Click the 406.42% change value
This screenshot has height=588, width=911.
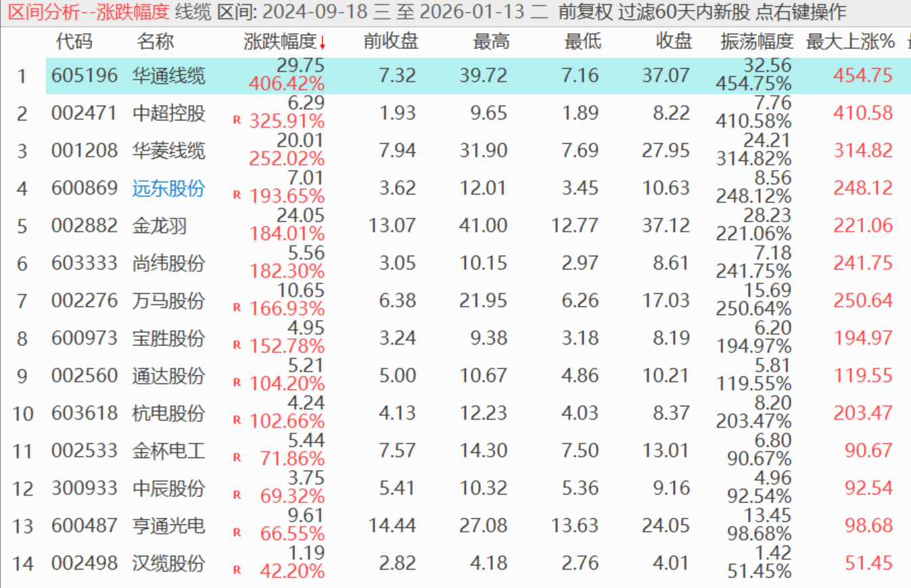(287, 84)
